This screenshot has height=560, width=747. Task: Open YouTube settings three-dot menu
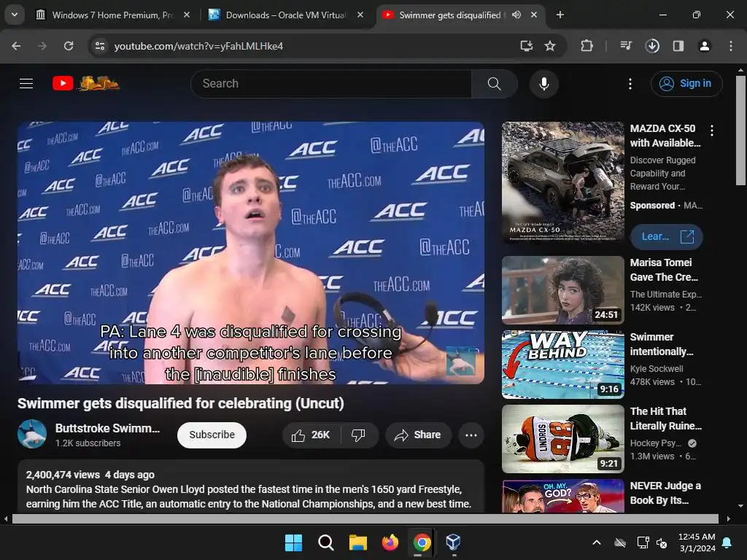tap(630, 84)
